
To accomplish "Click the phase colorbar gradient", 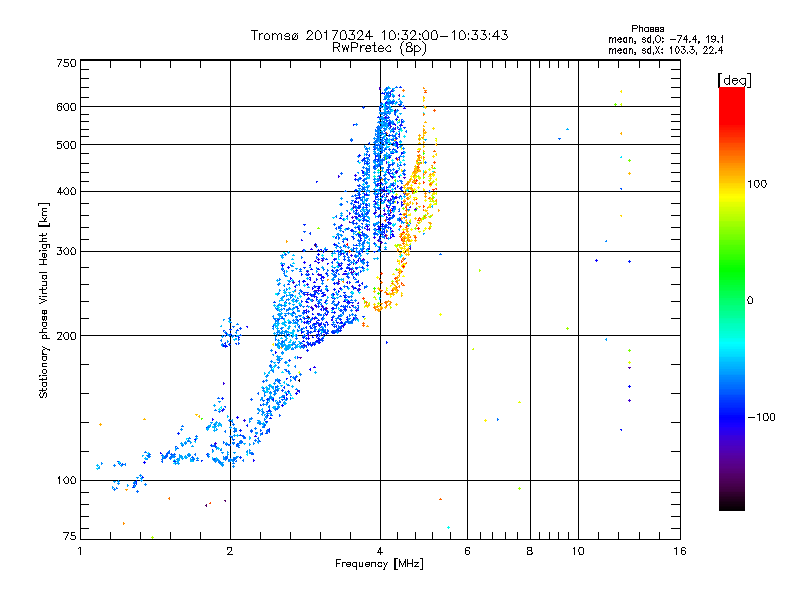I will (732, 298).
